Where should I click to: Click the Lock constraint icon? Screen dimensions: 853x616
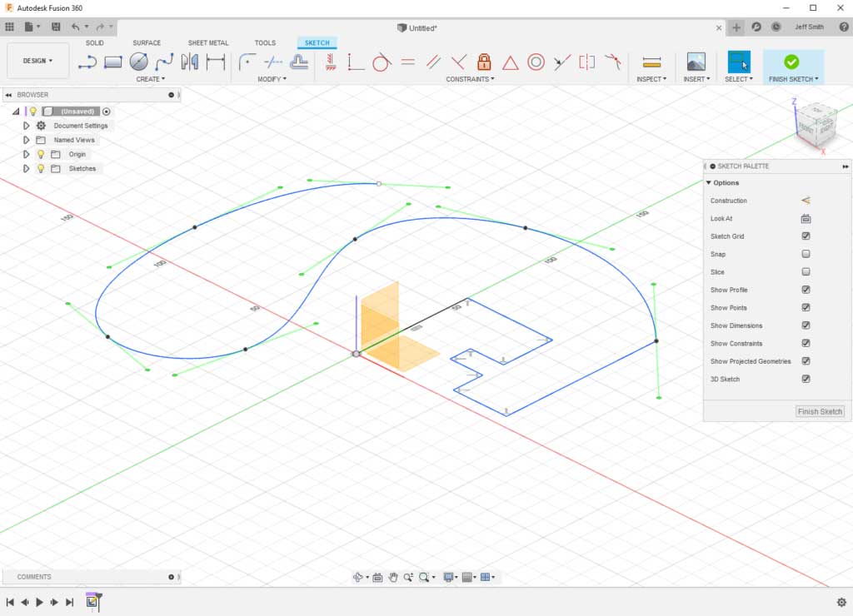tap(484, 62)
